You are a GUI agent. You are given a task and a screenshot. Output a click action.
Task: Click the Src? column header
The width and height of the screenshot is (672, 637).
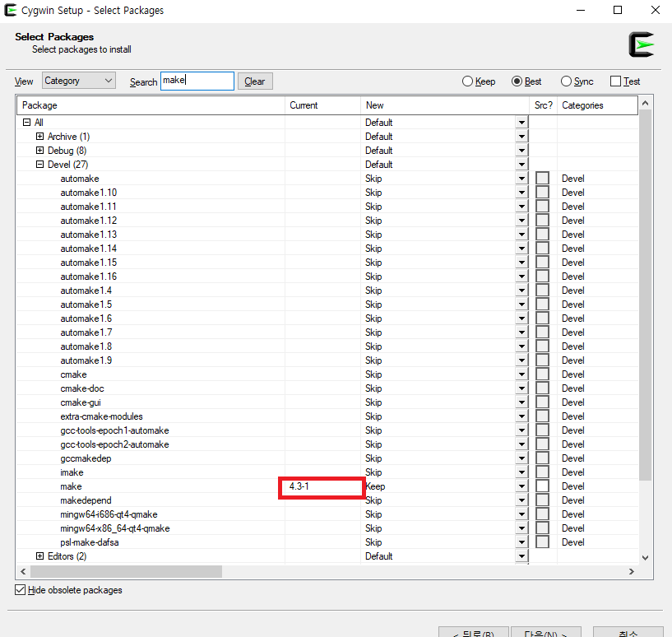(x=544, y=105)
